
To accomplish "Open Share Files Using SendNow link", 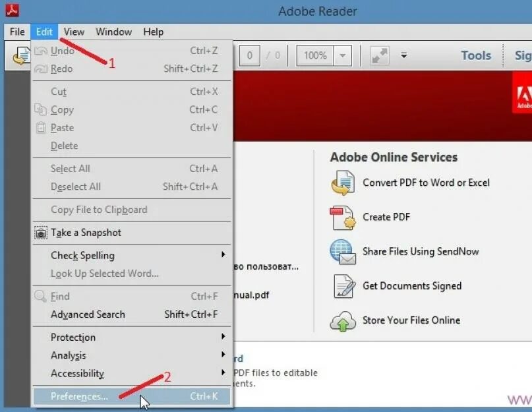I will [421, 251].
